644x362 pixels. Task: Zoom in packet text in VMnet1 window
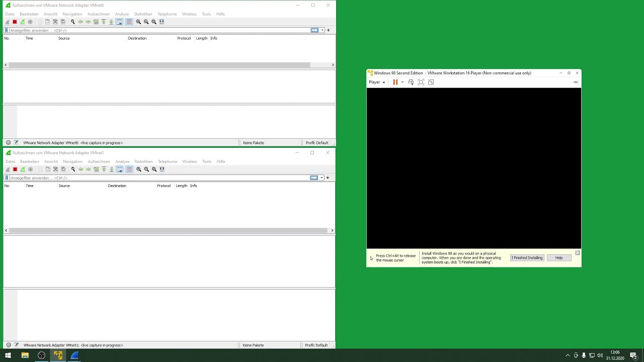139,169
